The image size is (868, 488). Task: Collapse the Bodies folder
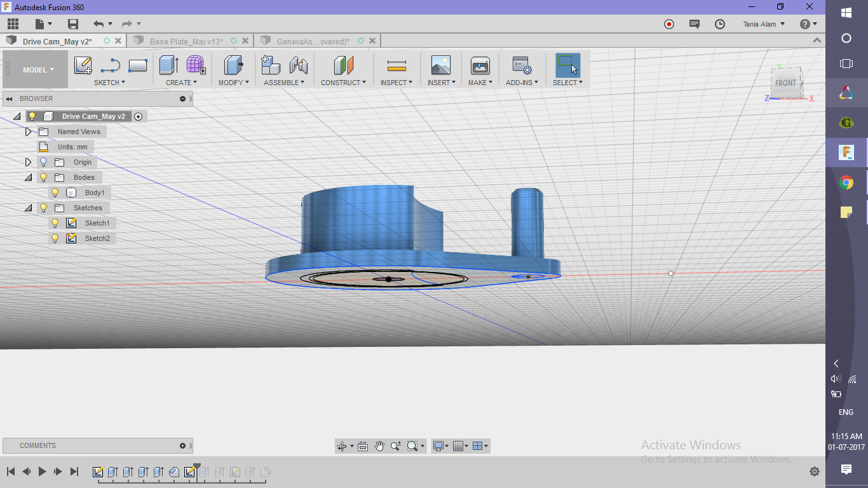28,177
